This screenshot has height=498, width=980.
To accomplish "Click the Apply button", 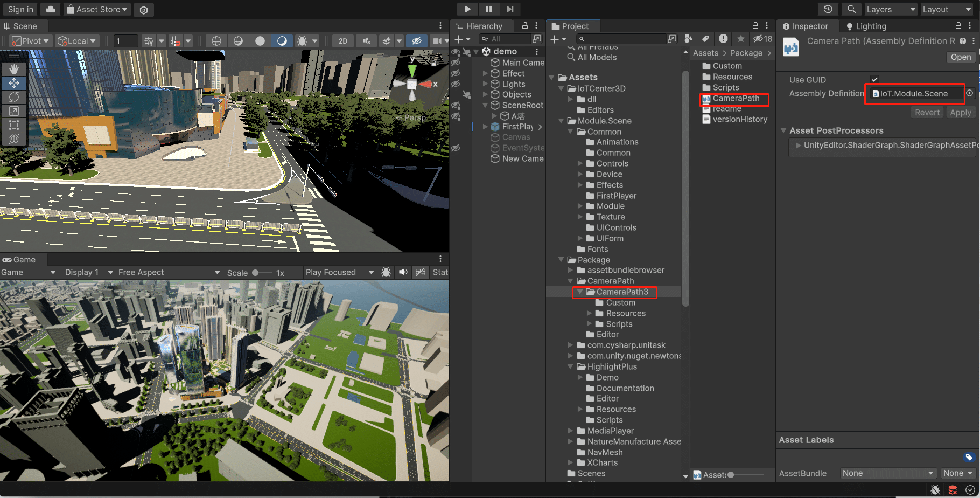I will point(960,112).
